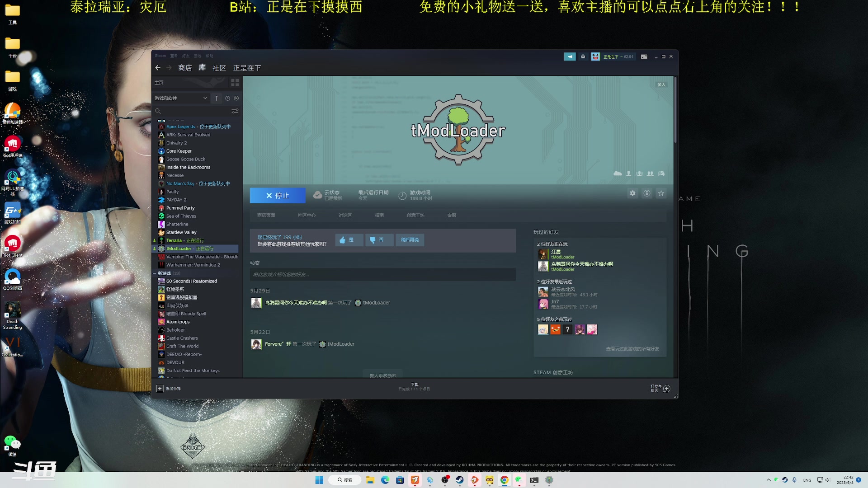The image size is (868, 488).
Task: Click thumbs-up 是 recommend button
Action: click(x=349, y=240)
